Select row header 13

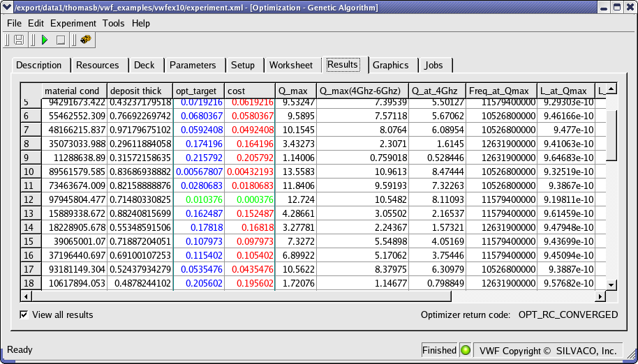point(31,213)
